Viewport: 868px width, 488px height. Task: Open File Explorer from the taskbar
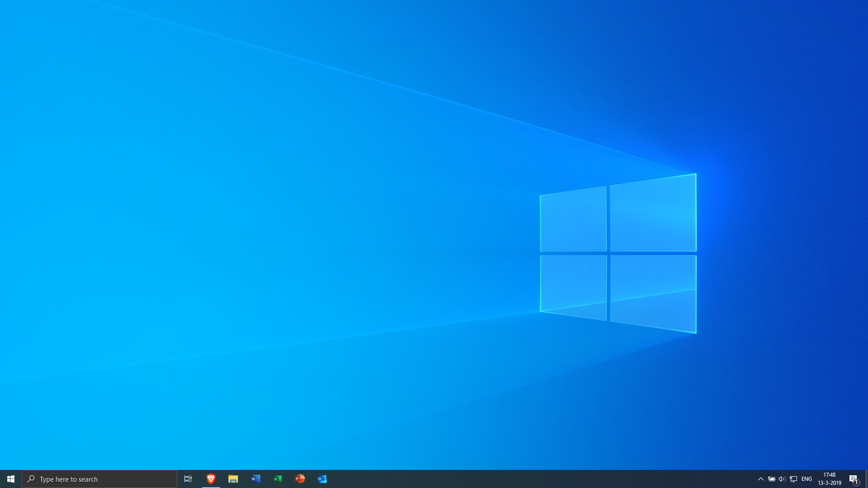point(233,479)
